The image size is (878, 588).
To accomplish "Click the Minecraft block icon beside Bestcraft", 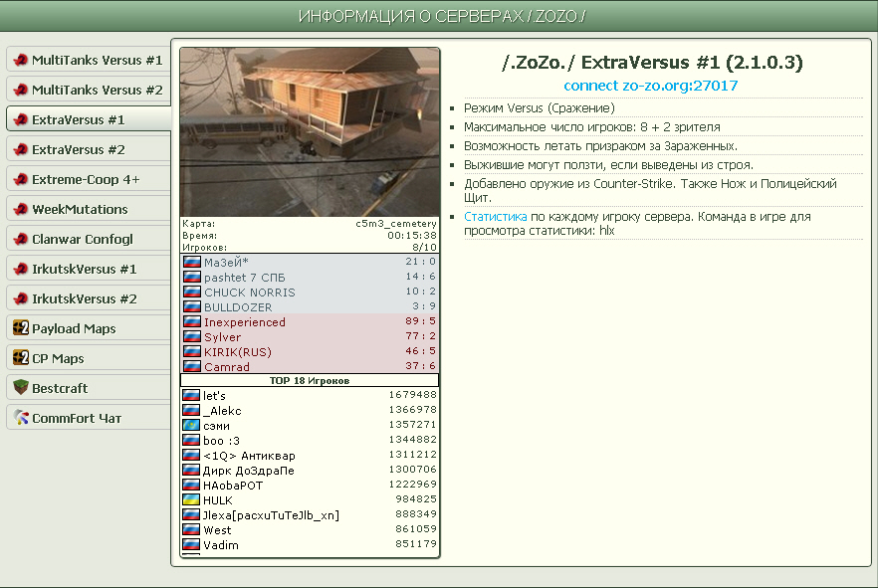I will (20, 388).
